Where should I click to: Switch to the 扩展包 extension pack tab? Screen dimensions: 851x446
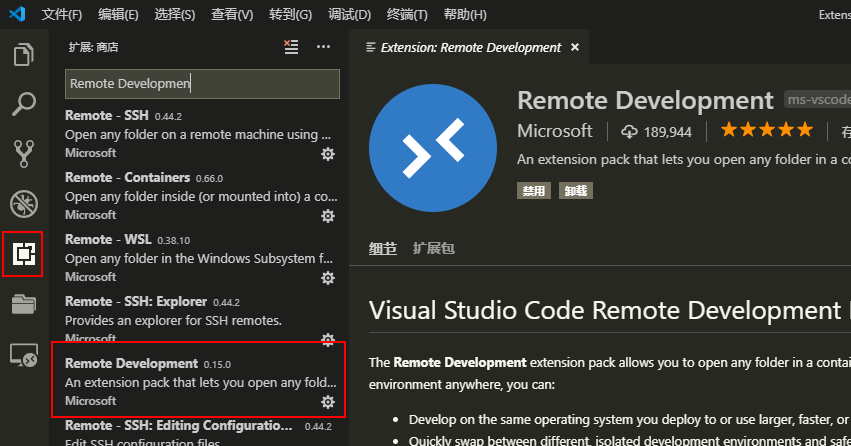pyautogui.click(x=434, y=249)
